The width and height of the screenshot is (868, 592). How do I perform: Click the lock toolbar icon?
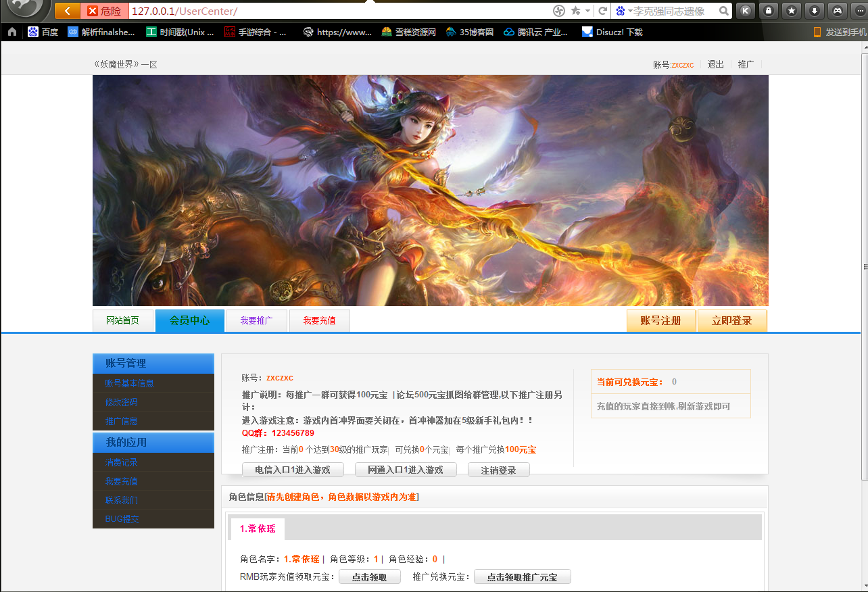[x=769, y=11]
